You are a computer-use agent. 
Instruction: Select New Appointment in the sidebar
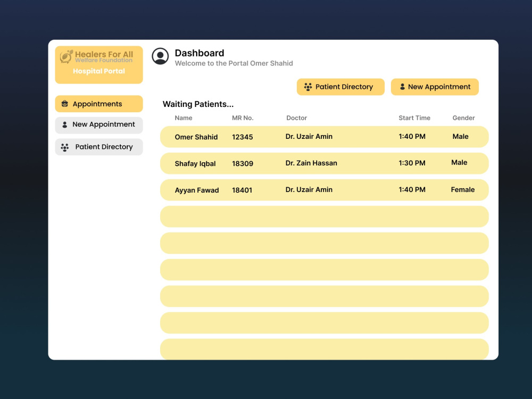click(x=99, y=125)
